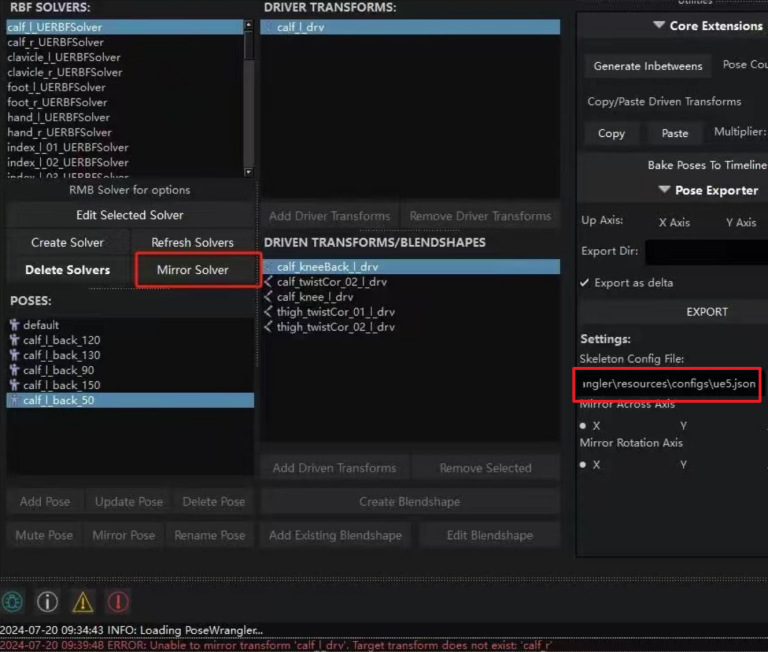
Task: Click the EXPORT button
Action: pyautogui.click(x=706, y=312)
